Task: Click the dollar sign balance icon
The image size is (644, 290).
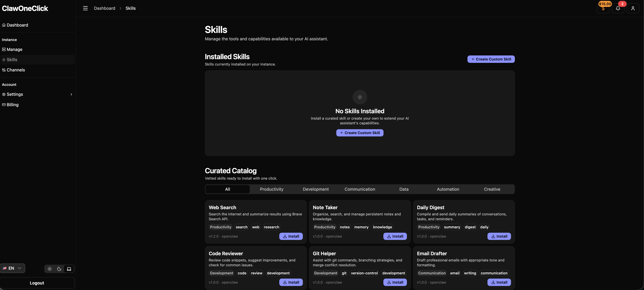Action: [x=603, y=9]
